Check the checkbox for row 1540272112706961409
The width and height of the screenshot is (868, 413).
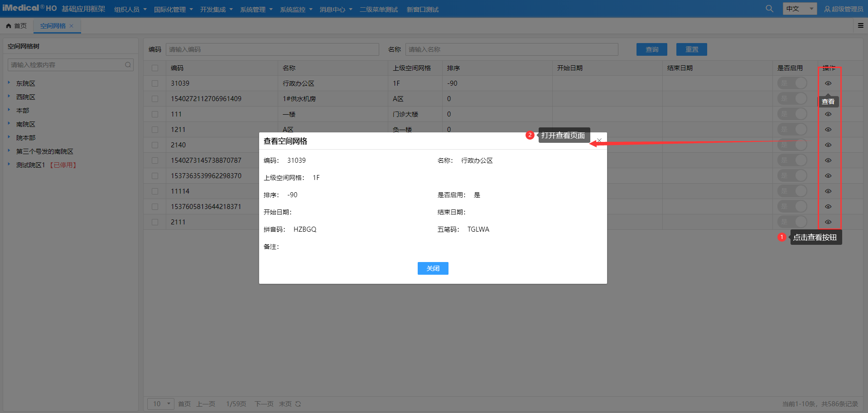coord(155,99)
